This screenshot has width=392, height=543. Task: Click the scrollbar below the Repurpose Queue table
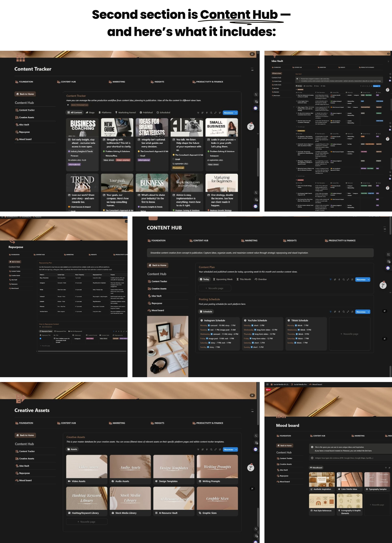tap(82, 351)
